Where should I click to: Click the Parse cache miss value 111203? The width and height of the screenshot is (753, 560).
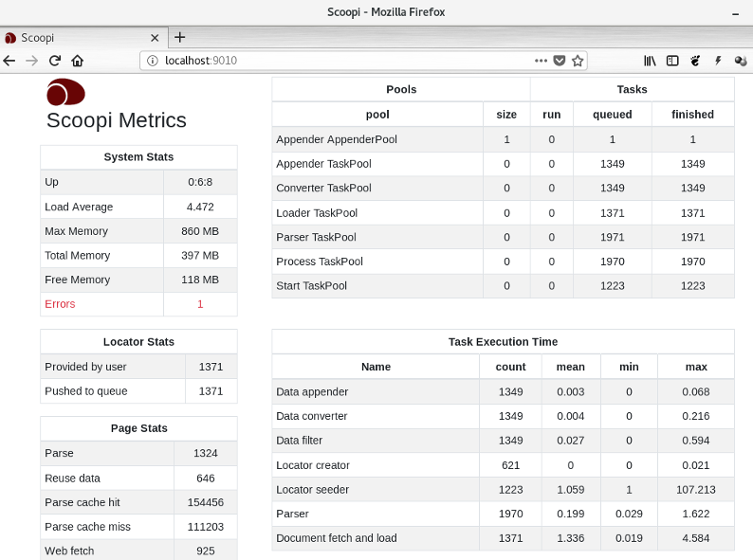pos(206,527)
